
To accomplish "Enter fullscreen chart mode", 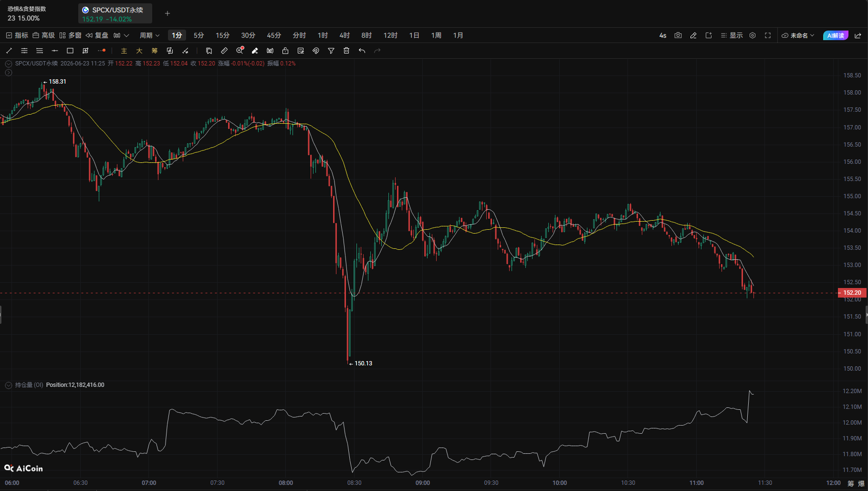I will (768, 35).
